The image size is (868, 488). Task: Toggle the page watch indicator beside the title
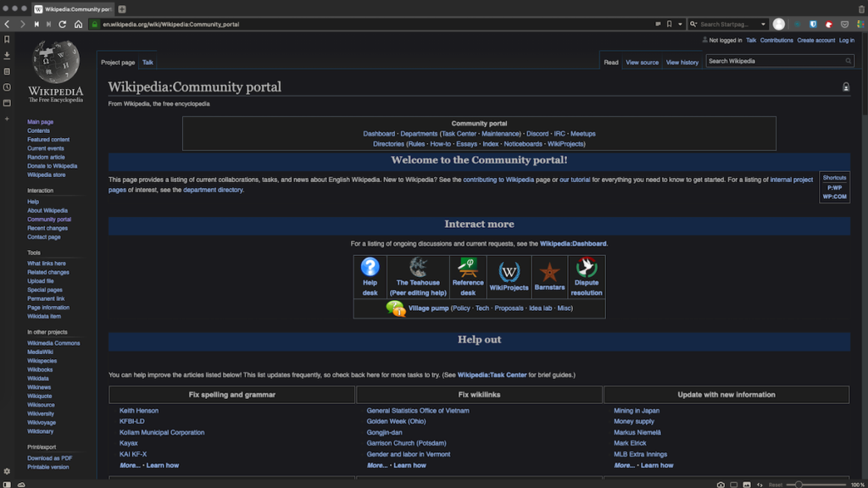(x=845, y=86)
